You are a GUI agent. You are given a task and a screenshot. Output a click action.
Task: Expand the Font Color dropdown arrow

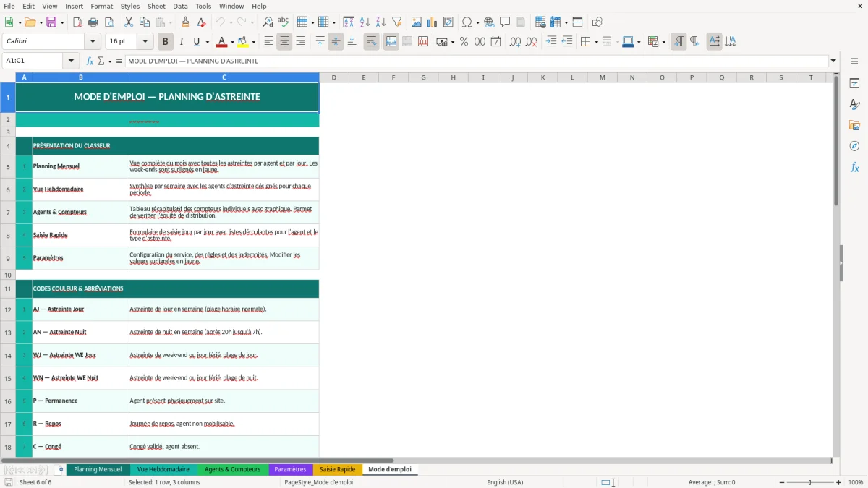[232, 42]
